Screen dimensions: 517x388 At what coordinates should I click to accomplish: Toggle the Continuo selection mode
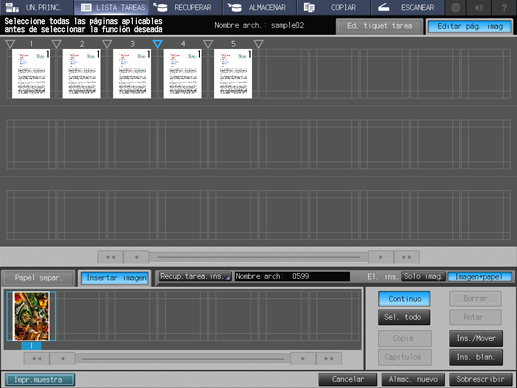click(404, 299)
